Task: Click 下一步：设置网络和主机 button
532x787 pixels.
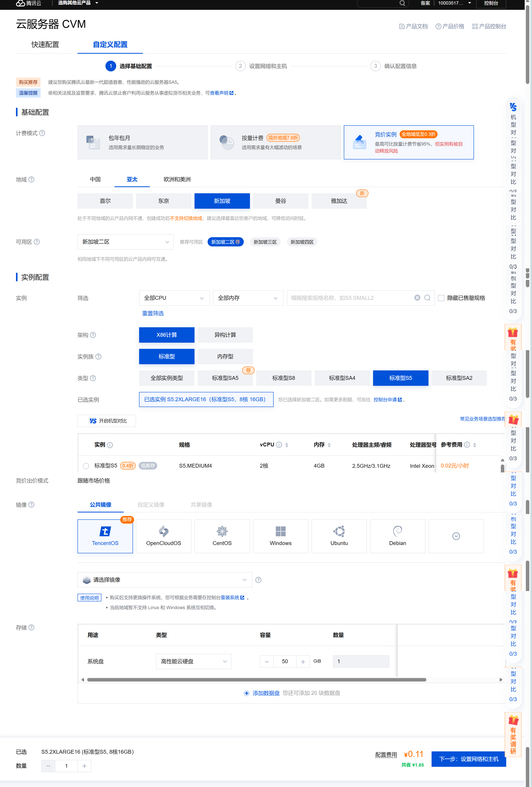Action: (x=468, y=759)
